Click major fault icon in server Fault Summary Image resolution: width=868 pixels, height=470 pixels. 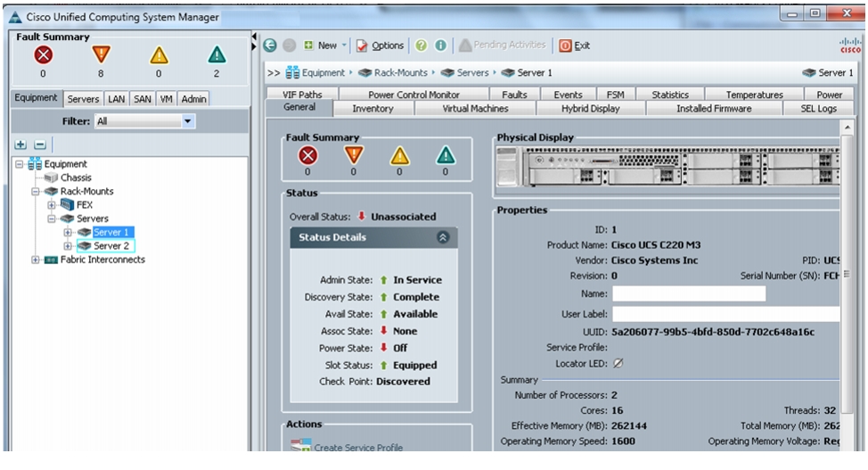pos(354,156)
